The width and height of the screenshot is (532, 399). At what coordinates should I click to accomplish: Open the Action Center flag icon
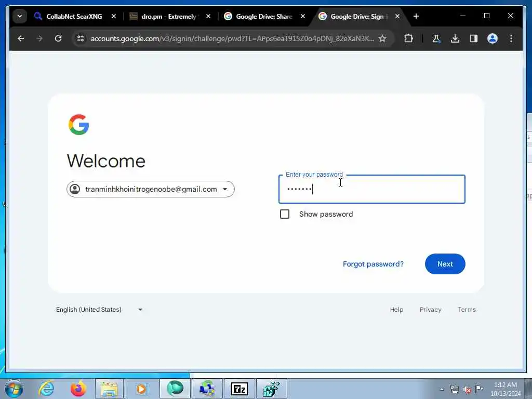[x=480, y=389]
